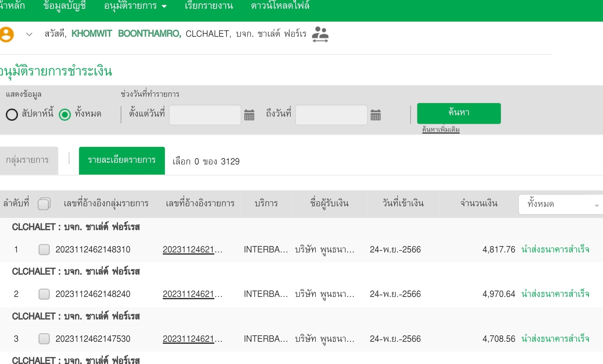Open the อนุมัติรายการ dropdown menu
603x364 pixels.
coord(135,6)
